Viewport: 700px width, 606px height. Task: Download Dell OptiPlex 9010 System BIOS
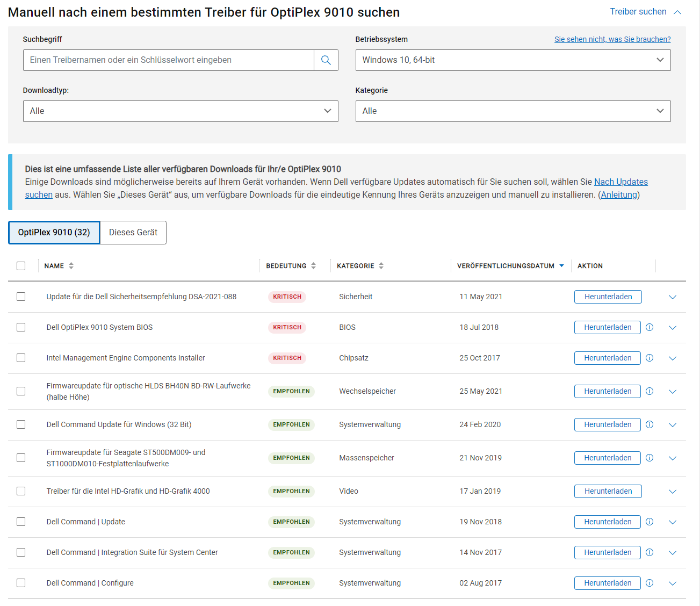click(x=608, y=327)
